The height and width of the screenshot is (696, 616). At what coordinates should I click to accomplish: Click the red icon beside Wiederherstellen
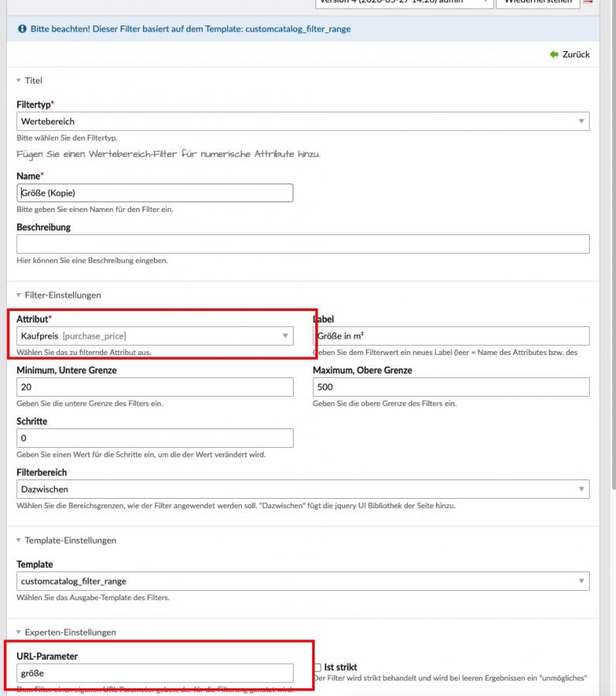point(587,2)
